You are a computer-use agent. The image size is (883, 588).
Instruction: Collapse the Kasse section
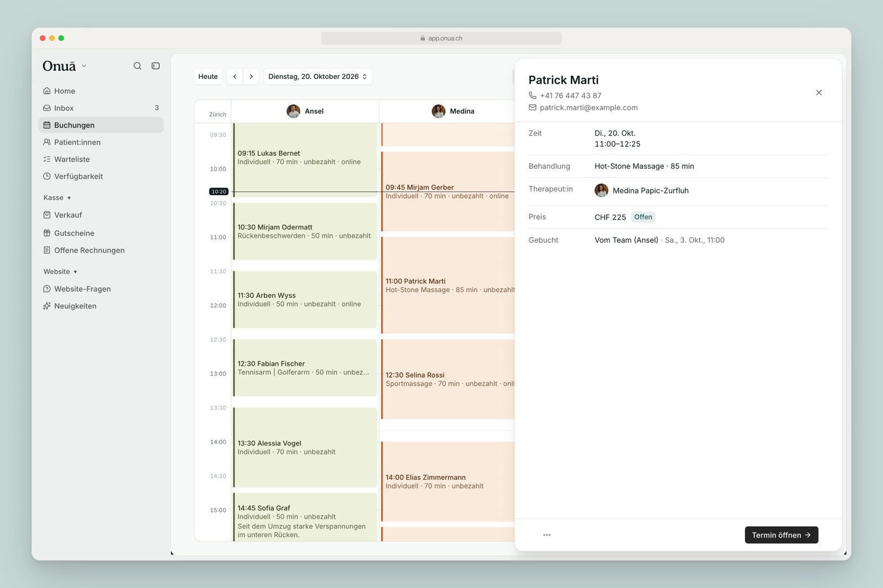(x=57, y=197)
